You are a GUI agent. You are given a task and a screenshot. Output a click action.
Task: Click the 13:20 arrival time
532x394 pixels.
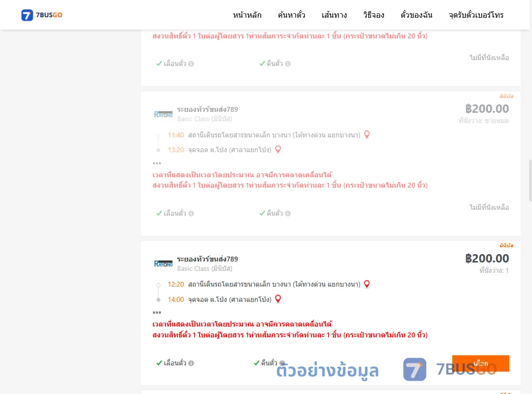tap(176, 150)
